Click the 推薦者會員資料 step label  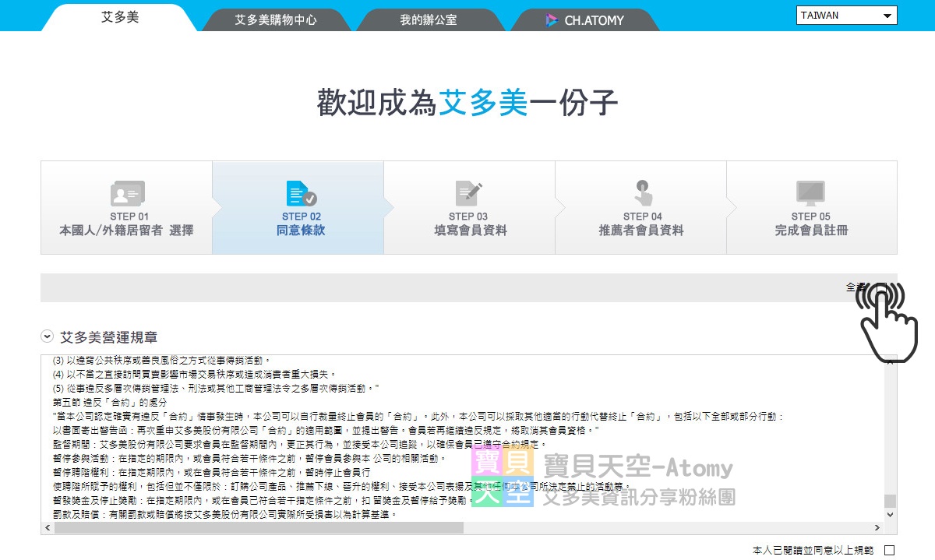click(641, 231)
